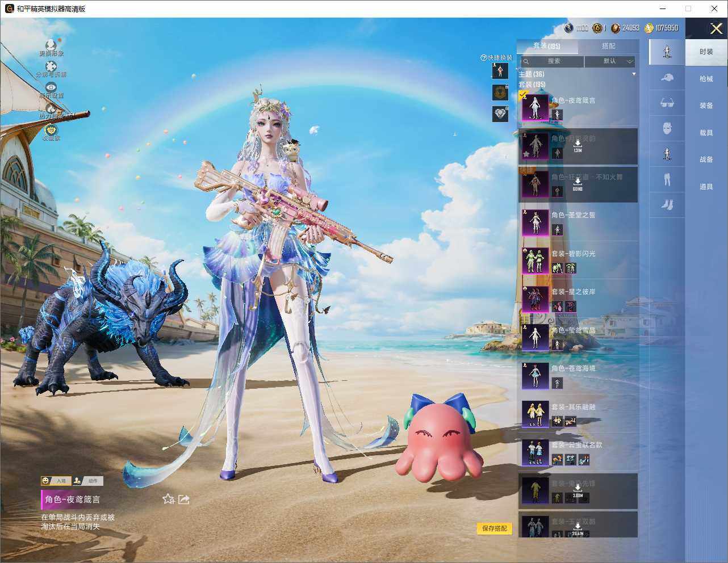Select the 入场 entrance tab

click(56, 481)
